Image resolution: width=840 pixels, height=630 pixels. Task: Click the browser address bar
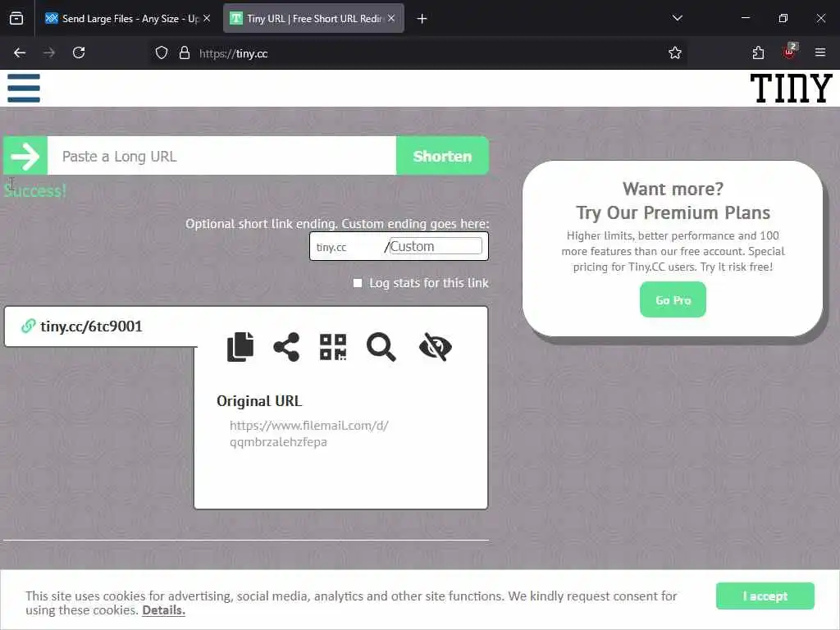(x=418, y=53)
